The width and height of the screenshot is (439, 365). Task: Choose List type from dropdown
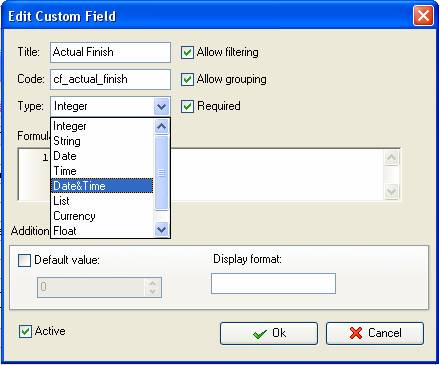coord(102,201)
